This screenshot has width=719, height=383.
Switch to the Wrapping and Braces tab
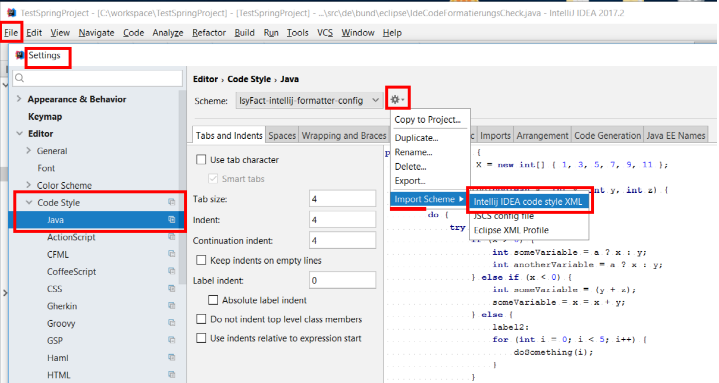(344, 136)
